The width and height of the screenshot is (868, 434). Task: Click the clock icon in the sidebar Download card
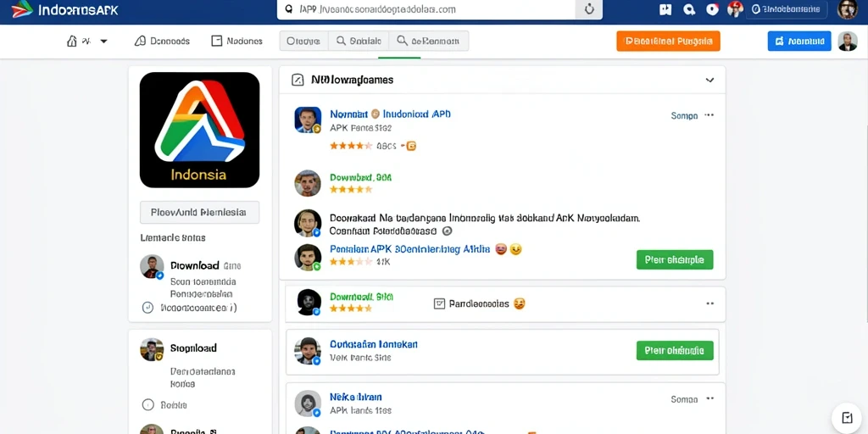pyautogui.click(x=147, y=308)
